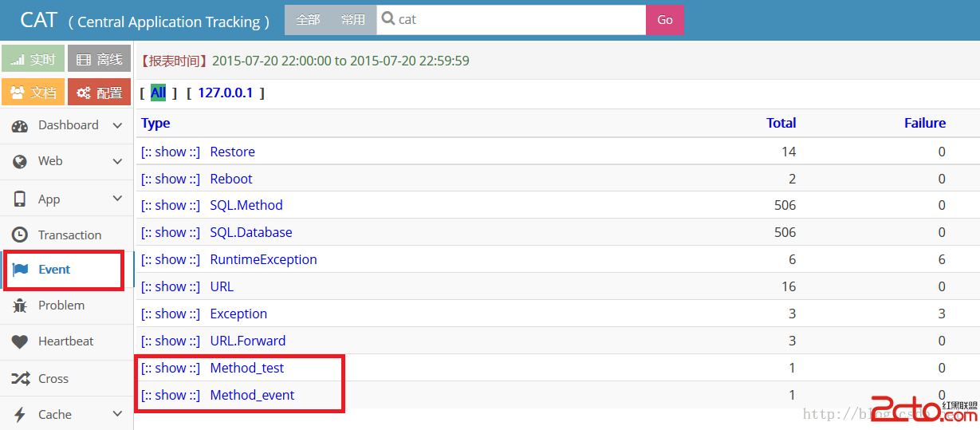The height and width of the screenshot is (430, 980).
Task: Open the Event report menu item
Action: click(x=66, y=270)
